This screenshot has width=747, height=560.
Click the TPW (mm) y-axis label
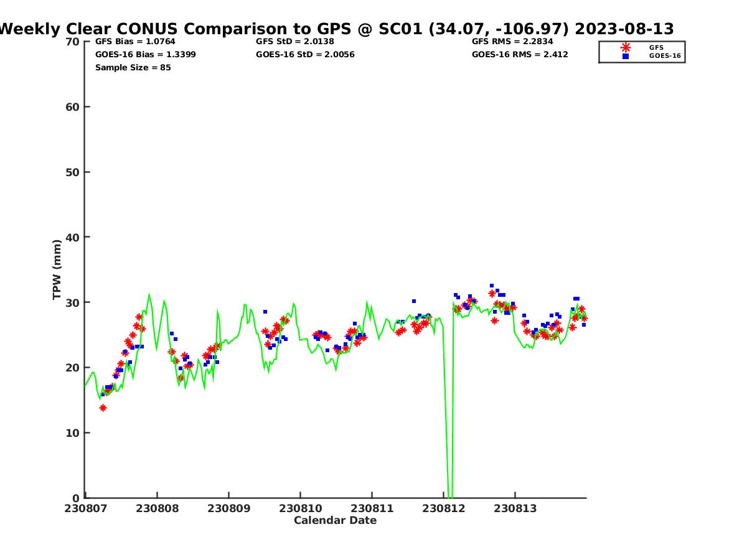pyautogui.click(x=57, y=269)
